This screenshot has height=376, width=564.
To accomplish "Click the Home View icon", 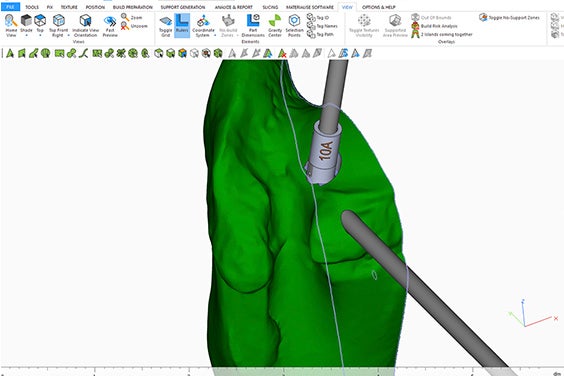I will click(x=11, y=21).
